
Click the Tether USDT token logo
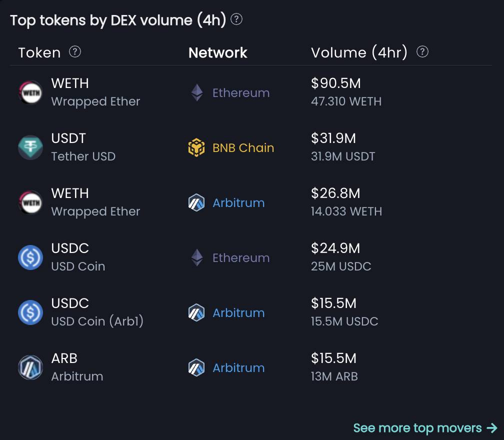pyautogui.click(x=30, y=147)
